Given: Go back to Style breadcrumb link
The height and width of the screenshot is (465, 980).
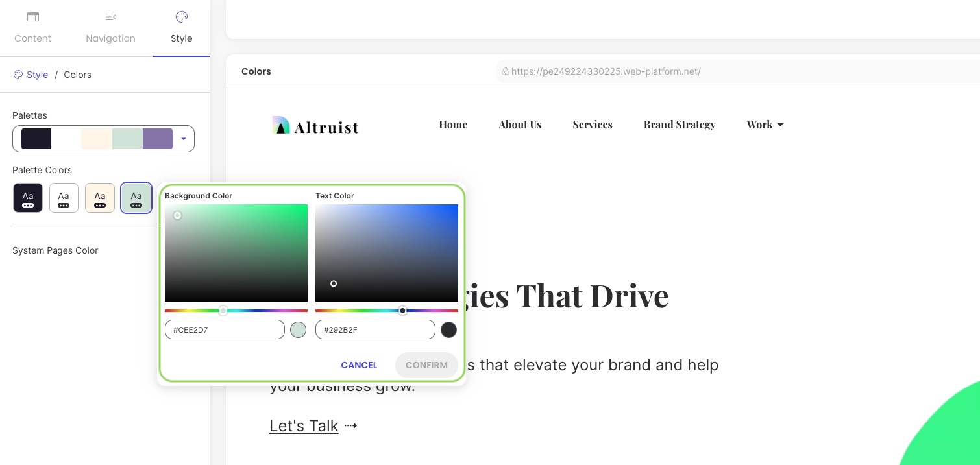Looking at the screenshot, I should pos(37,75).
